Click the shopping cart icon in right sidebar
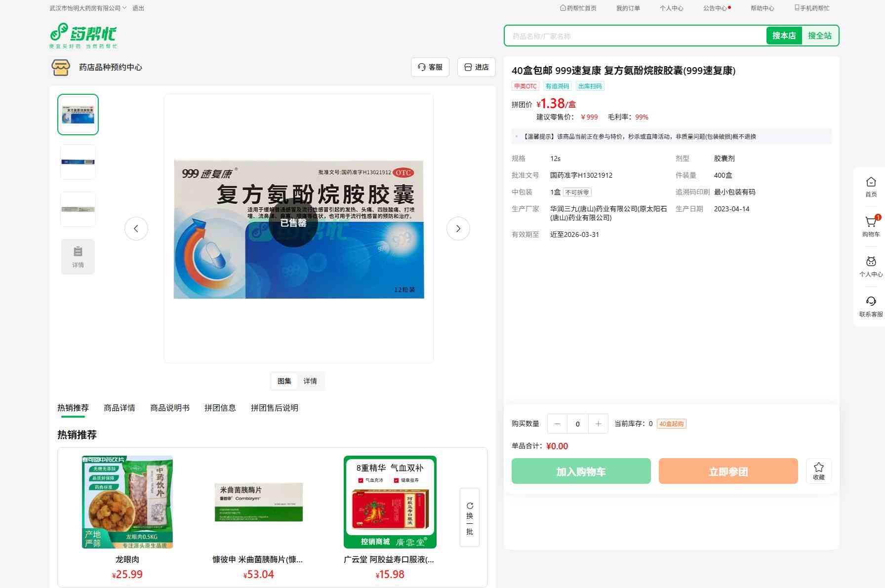This screenshot has width=885, height=588. click(871, 223)
